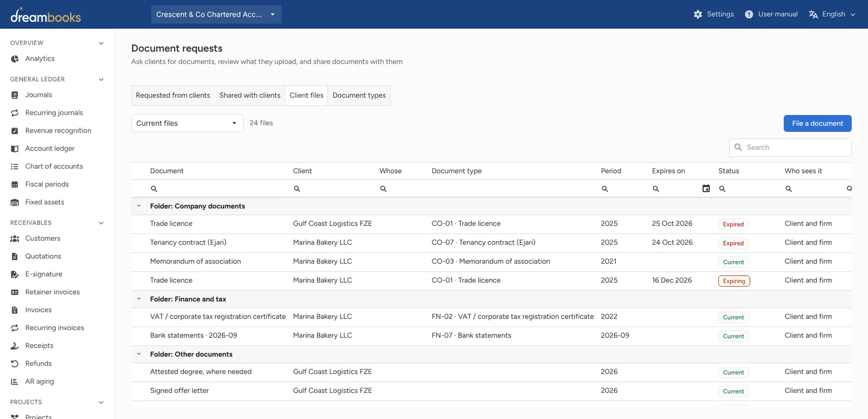Click the Expiring status badge
Screen dimensions: 868x419
tap(733, 281)
